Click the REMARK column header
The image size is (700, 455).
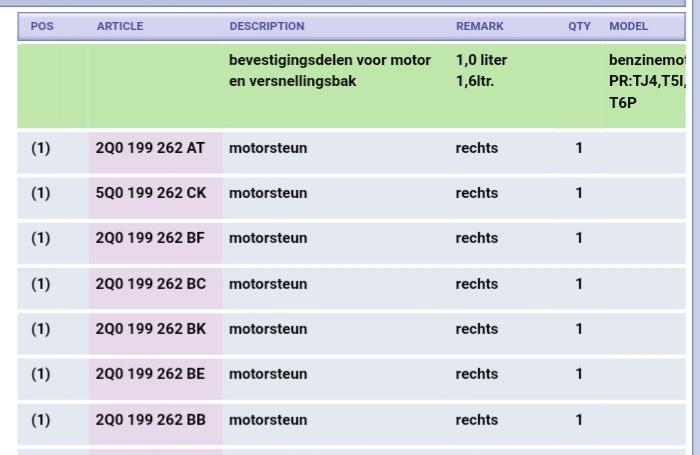480,26
